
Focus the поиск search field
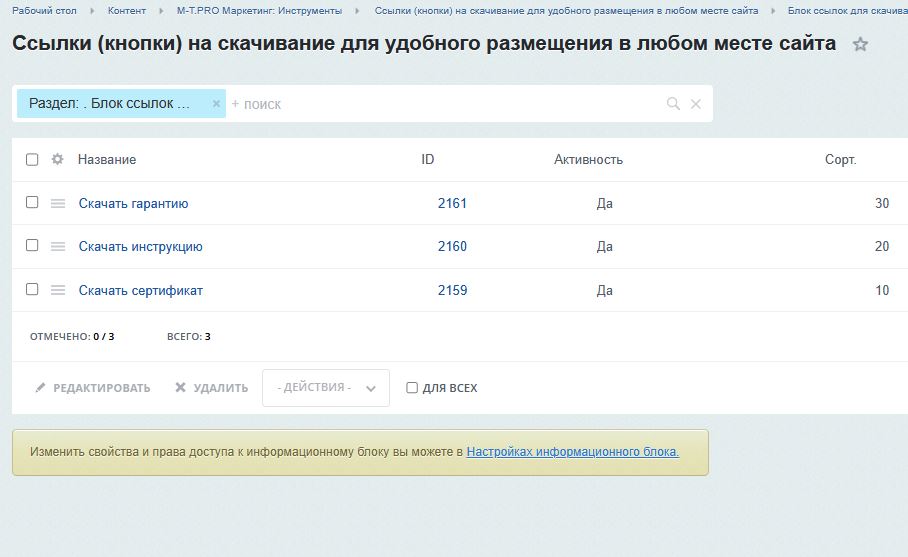pyautogui.click(x=446, y=104)
